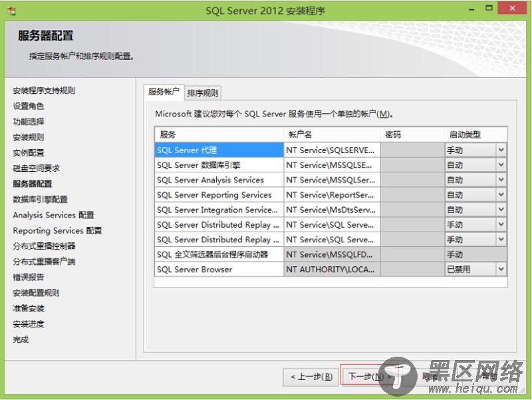Click 服务器配置 in the steps list
Screen dimensions: 532x400
coord(33,184)
